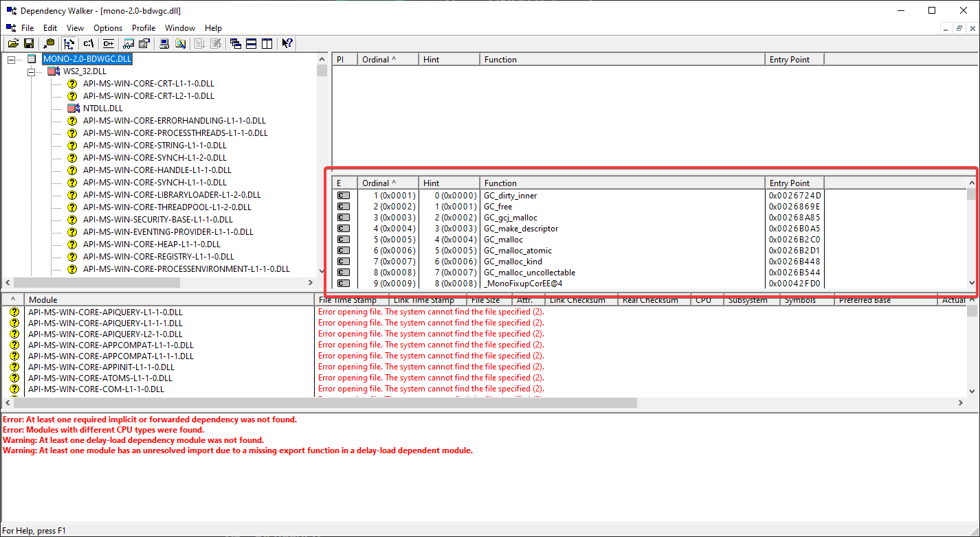The width and height of the screenshot is (980, 537).
Task: Select API-MS-WIN-CORE-THREADPOOL-L1-2-0.DLL in tree
Action: [x=167, y=207]
